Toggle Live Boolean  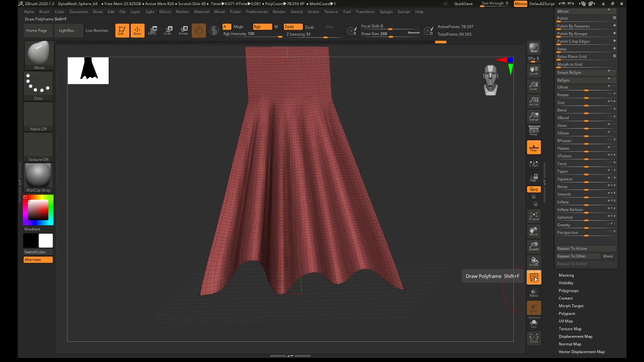(x=97, y=31)
